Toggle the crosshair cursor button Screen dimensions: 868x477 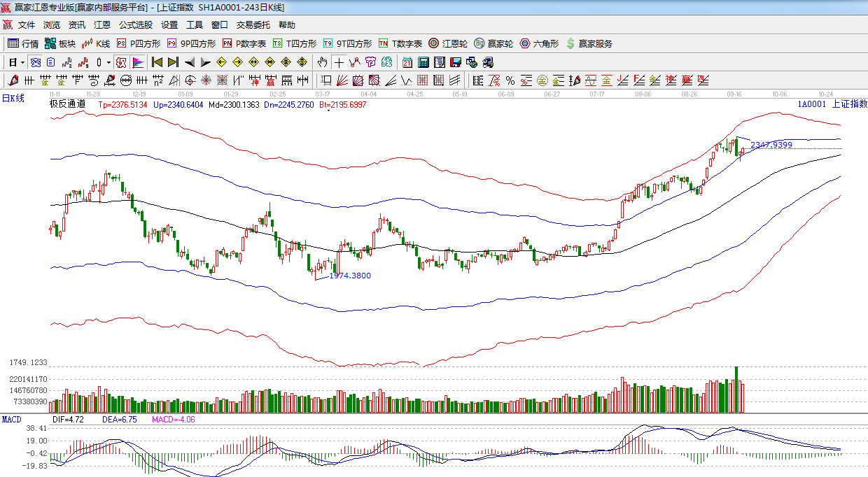pos(339,62)
